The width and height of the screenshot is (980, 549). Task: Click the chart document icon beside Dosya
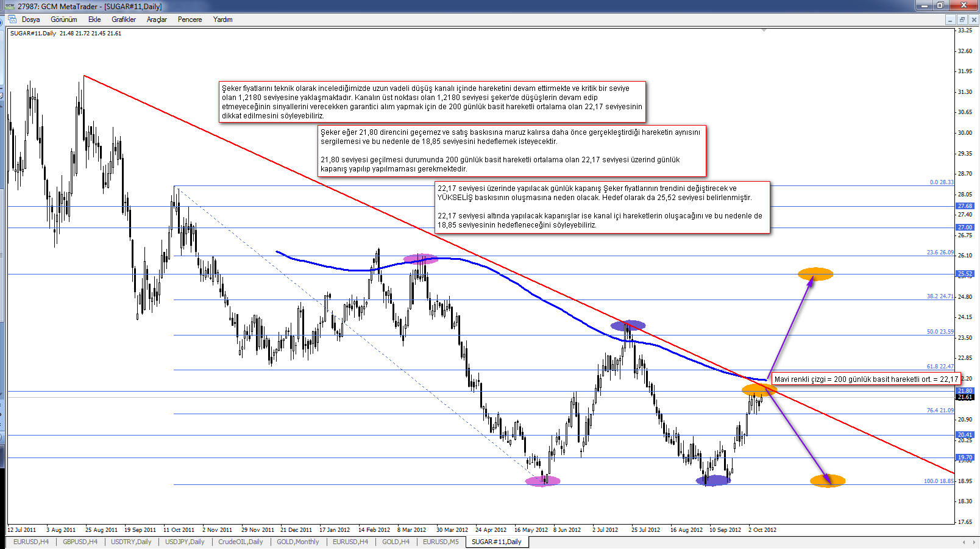pos(12,20)
